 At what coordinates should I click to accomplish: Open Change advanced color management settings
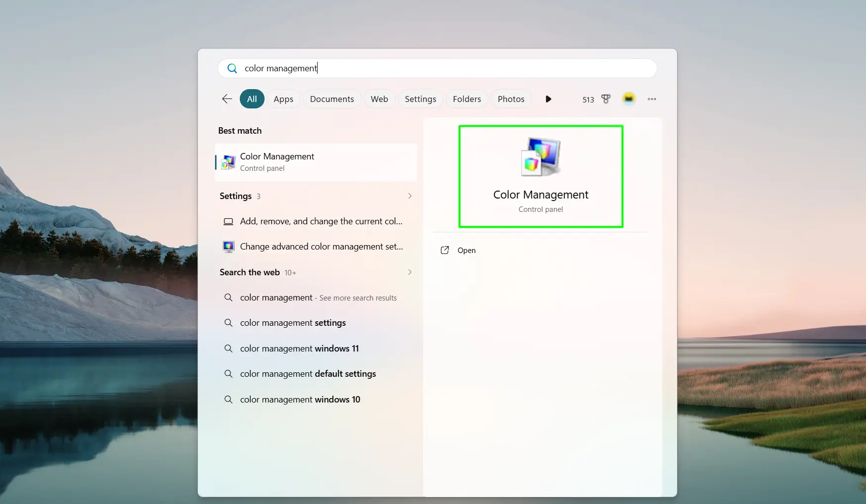(x=316, y=247)
